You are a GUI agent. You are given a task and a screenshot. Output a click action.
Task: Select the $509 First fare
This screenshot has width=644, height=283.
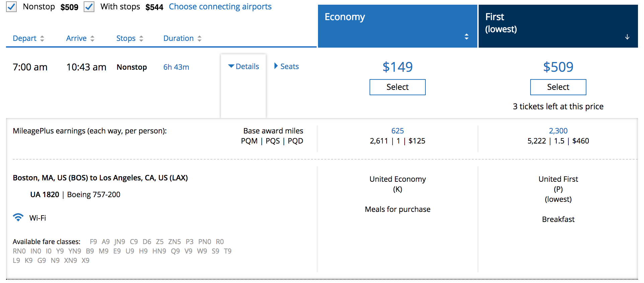558,87
